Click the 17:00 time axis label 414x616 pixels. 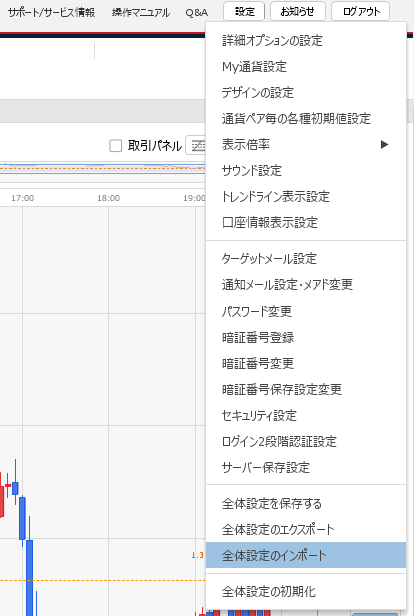[x=22, y=198]
